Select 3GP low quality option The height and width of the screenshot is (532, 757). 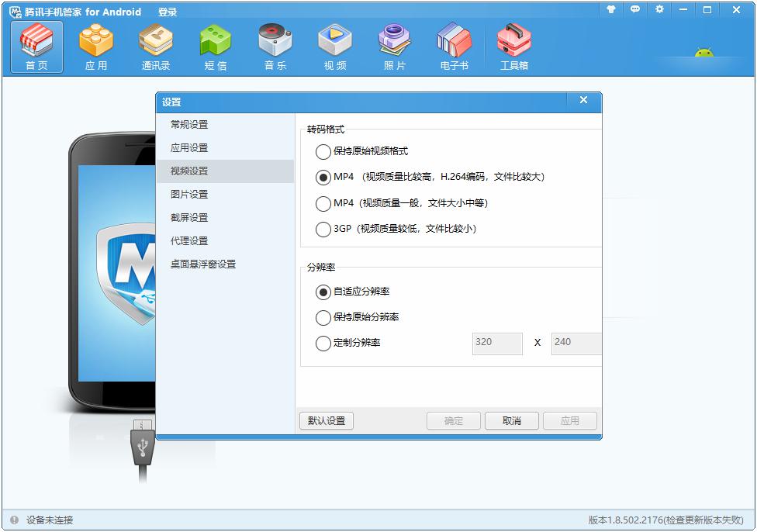(396, 229)
